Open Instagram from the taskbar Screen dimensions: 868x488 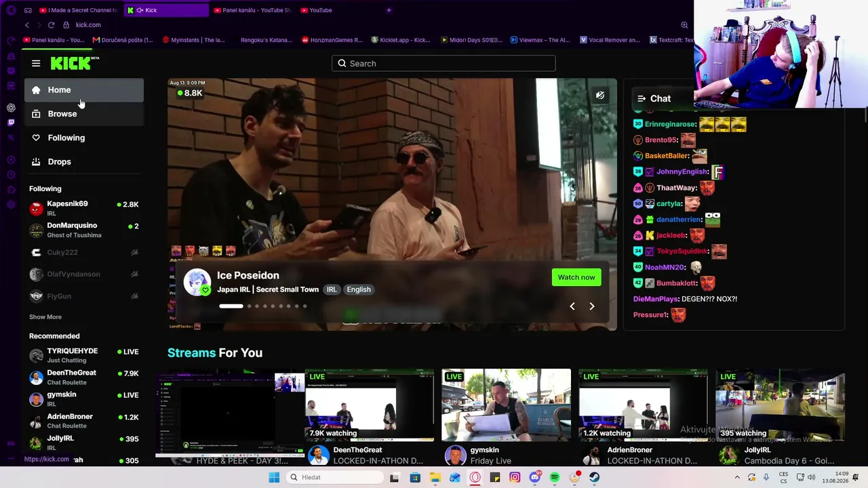pos(515,478)
